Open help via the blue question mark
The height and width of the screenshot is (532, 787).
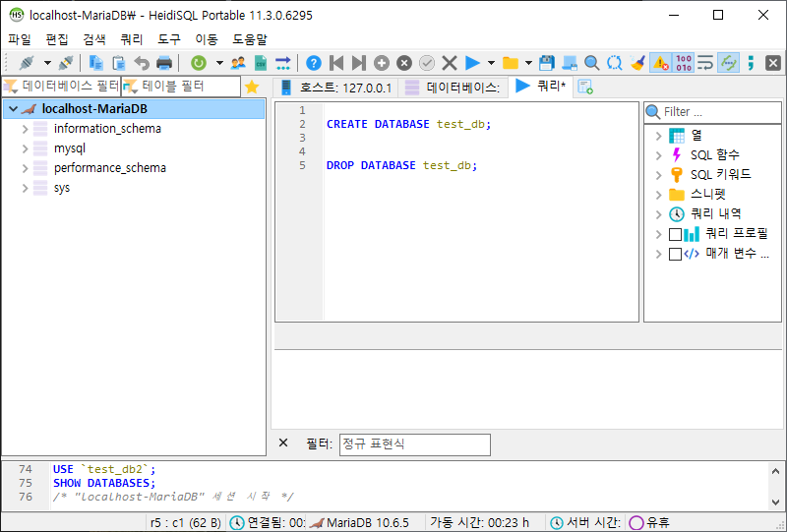point(314,63)
